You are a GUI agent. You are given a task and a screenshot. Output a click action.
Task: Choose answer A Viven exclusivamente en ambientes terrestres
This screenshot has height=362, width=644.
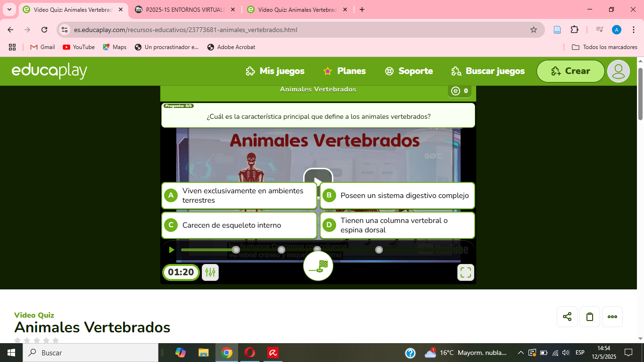239,196
